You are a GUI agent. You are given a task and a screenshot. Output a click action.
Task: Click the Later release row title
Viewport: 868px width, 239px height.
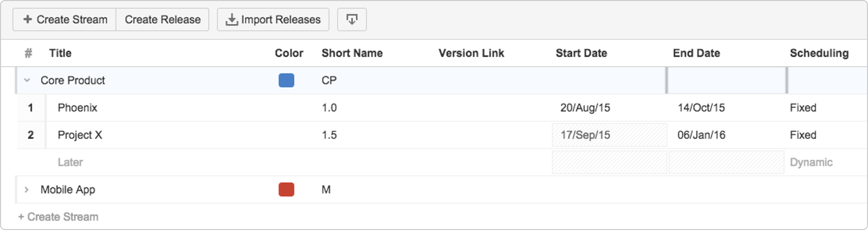(70, 162)
